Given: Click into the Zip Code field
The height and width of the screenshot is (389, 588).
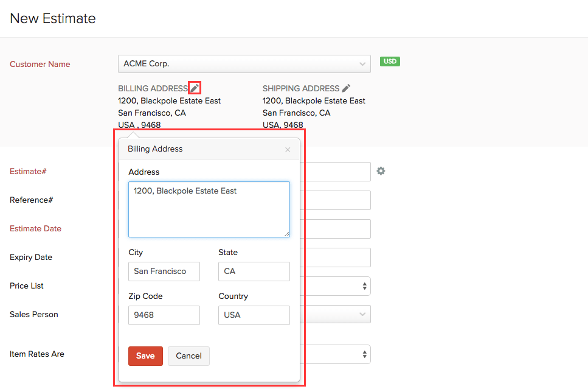Looking at the screenshot, I should [x=164, y=315].
